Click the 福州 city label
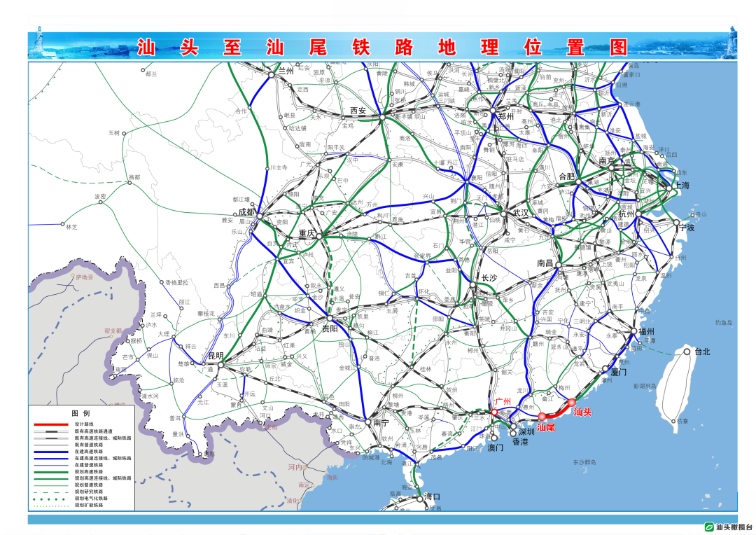The image size is (756, 535). pos(647,331)
